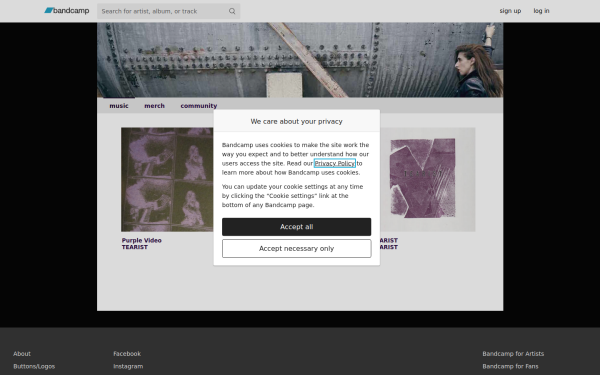Focus the artist, album, or track search field
The image size is (600, 375).
[x=168, y=11]
